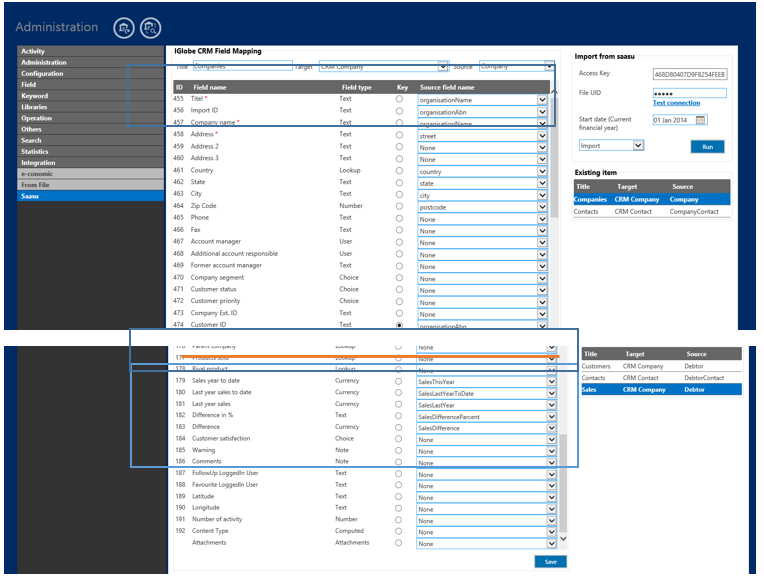The width and height of the screenshot is (764, 581).
Task: Click the second round search header icon
Action: 151,28
